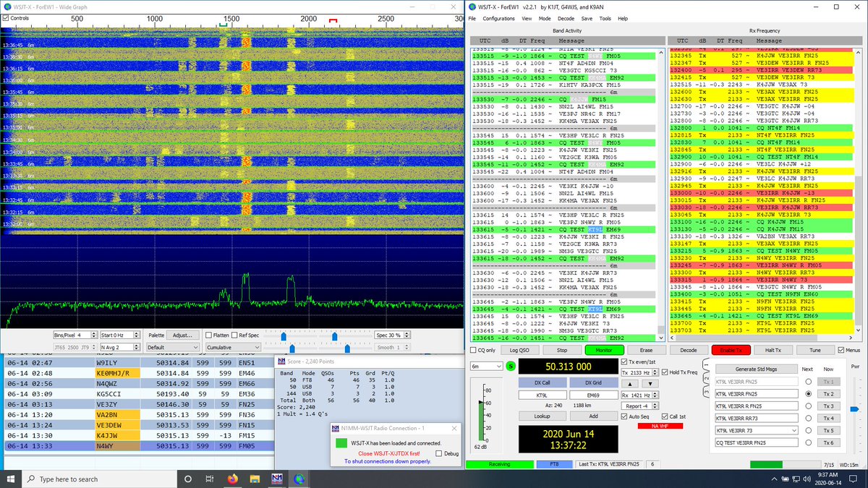Open the File menu
This screenshot has width=868, height=488.
(472, 18)
